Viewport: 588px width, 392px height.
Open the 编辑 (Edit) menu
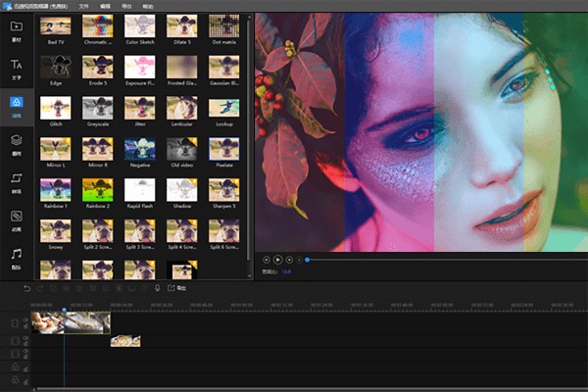(x=106, y=6)
